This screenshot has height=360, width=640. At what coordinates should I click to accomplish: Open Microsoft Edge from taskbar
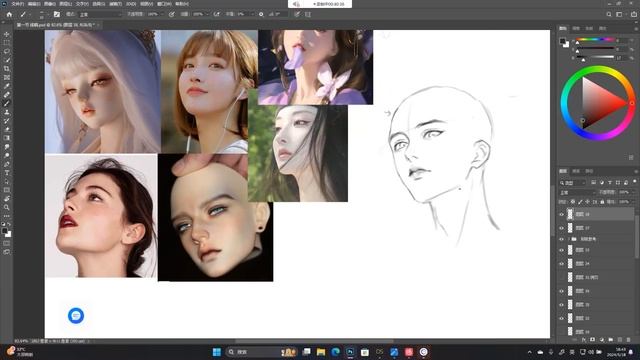pyautogui.click(x=336, y=352)
